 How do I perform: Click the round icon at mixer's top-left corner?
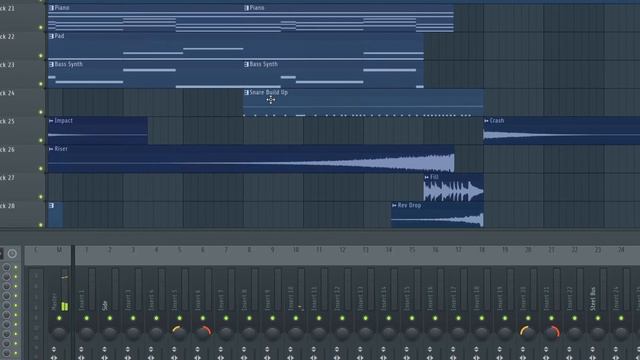coord(12,253)
